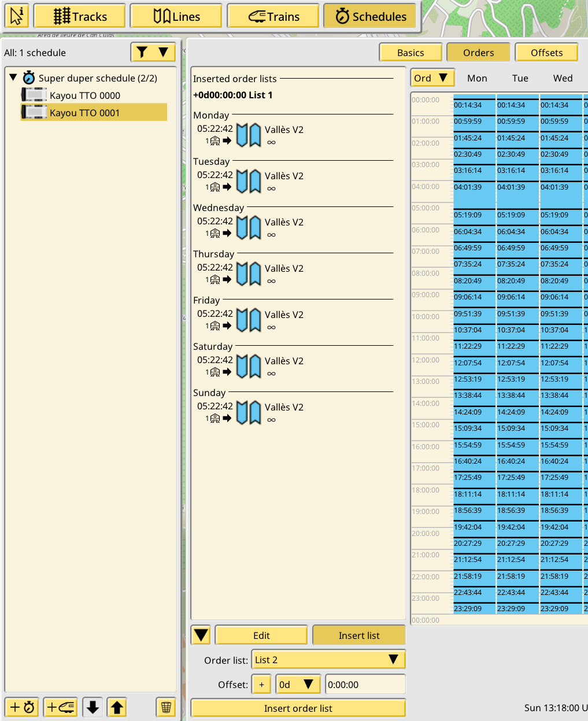Open the Tracks tab
This screenshot has width=588, height=721.
coord(80,16)
